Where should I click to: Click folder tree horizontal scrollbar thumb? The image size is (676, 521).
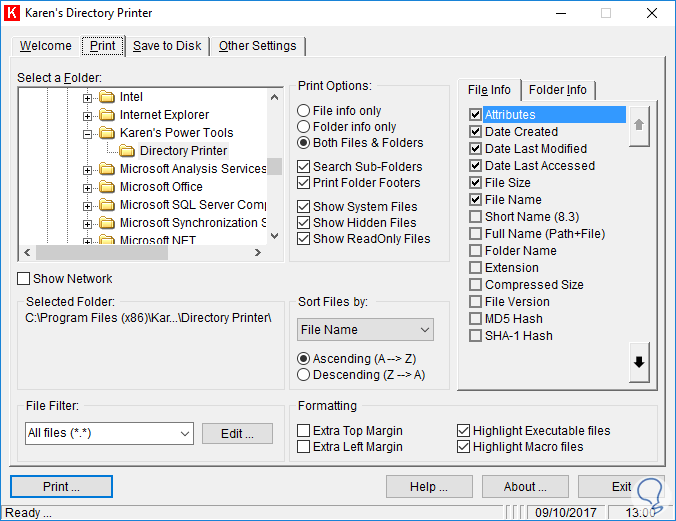point(102,252)
